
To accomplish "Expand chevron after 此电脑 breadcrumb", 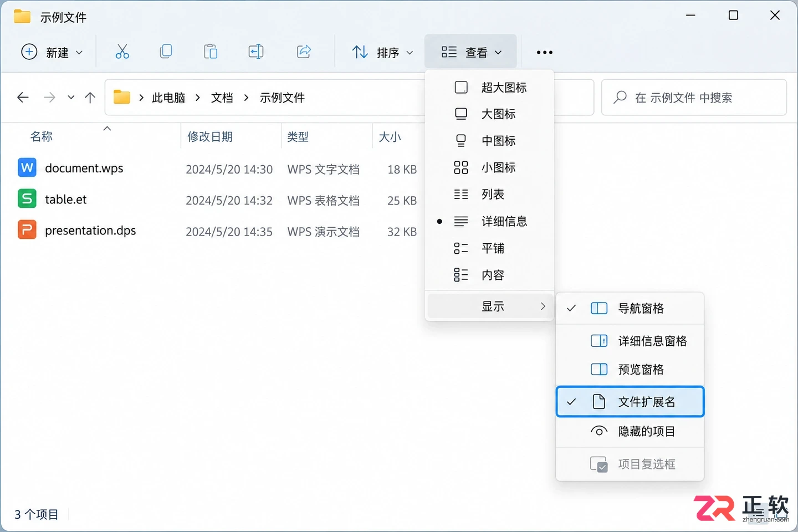I will coord(198,98).
